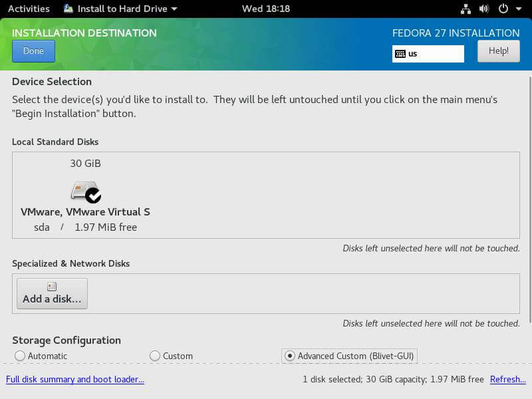Click the disk icon in Add a disk
Image resolution: width=532 pixels, height=399 pixels.
click(52, 287)
